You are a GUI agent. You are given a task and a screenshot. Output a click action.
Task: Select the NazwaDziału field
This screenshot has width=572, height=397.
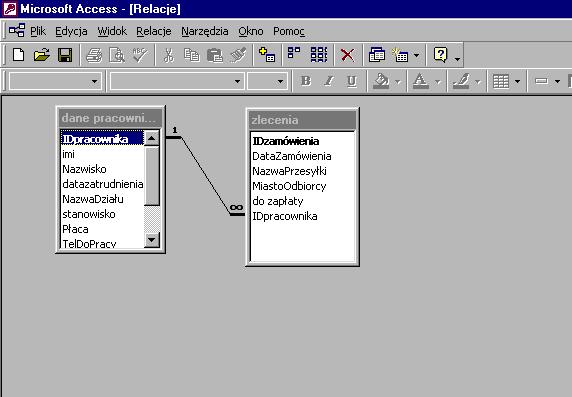[x=102, y=199]
